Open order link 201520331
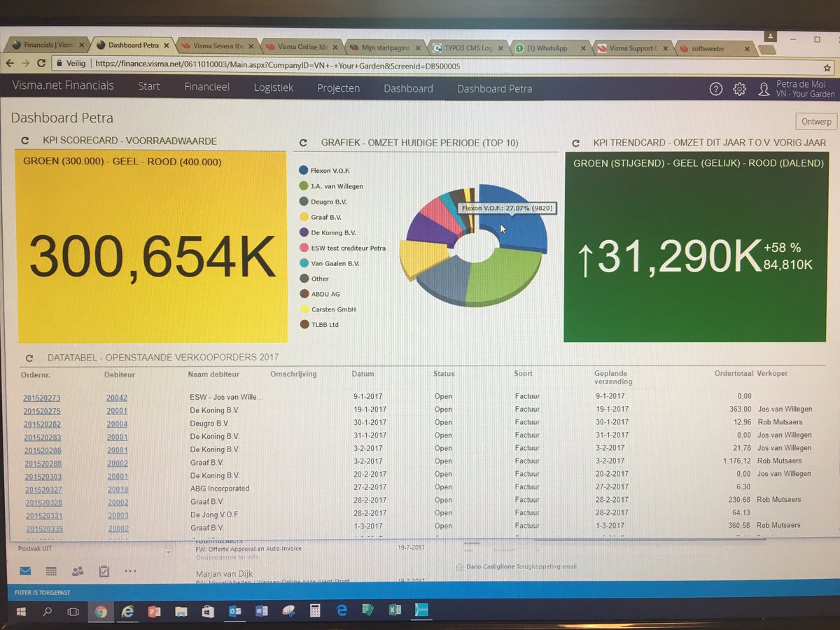Screen dimensions: 840x630 point(44,516)
